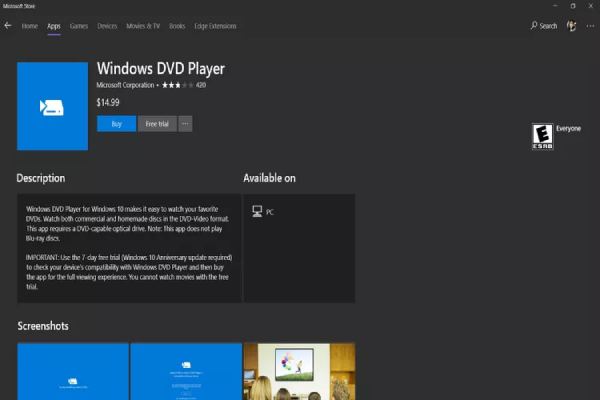
Task: Open more actions beside Free trial
Action: (x=185, y=124)
